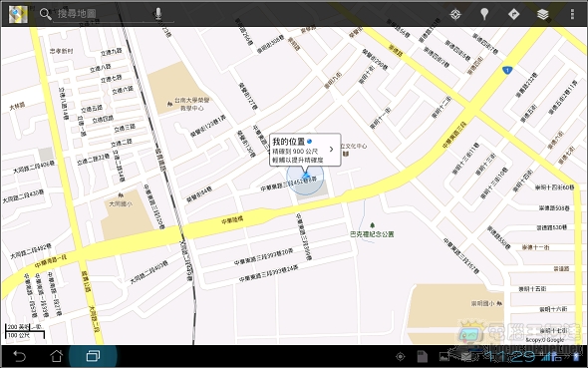This screenshot has height=368, width=588.
Task: Start voice search with the microphone
Action: pos(158,14)
